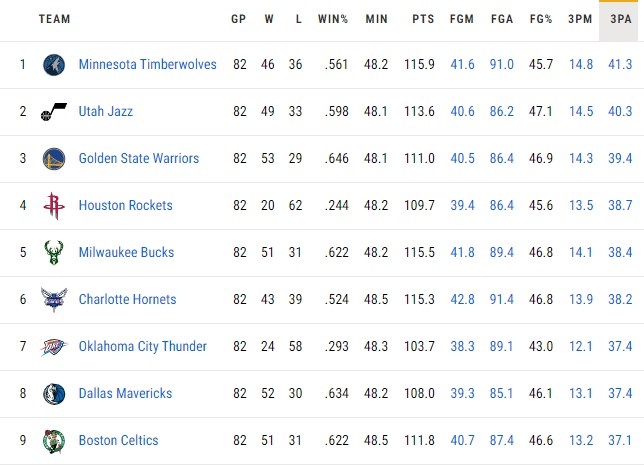Sort table by PTS column header
This screenshot has width=644, height=466.
pos(422,19)
